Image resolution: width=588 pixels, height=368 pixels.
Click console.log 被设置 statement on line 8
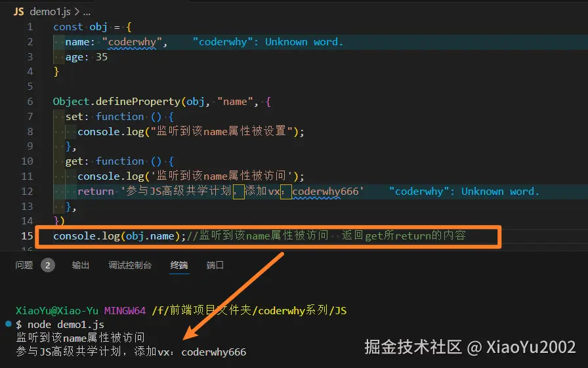[x=191, y=132]
